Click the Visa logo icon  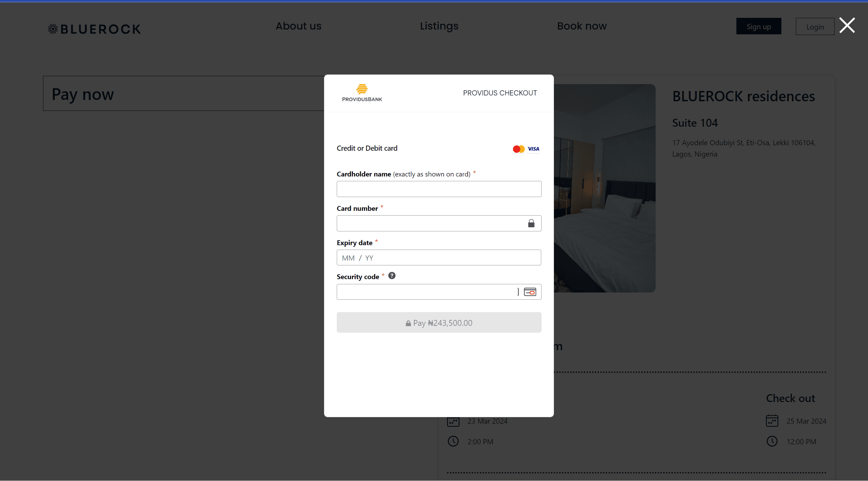click(533, 149)
